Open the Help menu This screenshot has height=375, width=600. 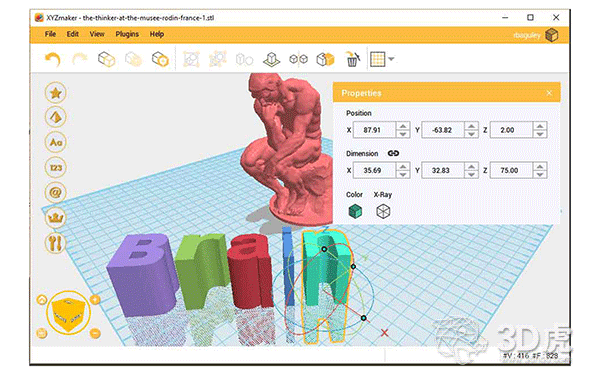157,34
